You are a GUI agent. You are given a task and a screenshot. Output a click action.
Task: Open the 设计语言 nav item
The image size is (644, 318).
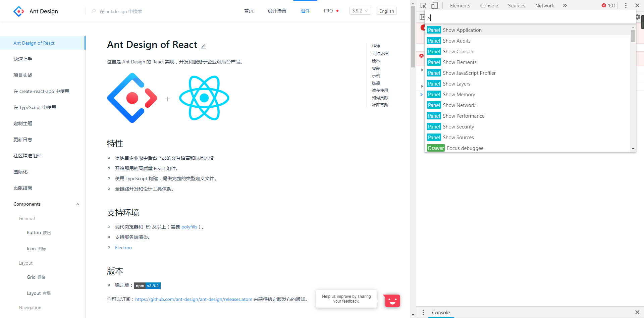pyautogui.click(x=277, y=11)
